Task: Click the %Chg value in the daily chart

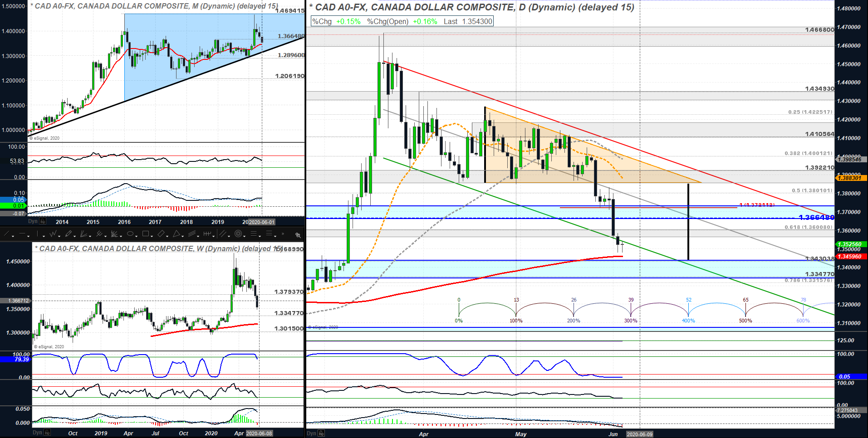Action: coord(348,21)
